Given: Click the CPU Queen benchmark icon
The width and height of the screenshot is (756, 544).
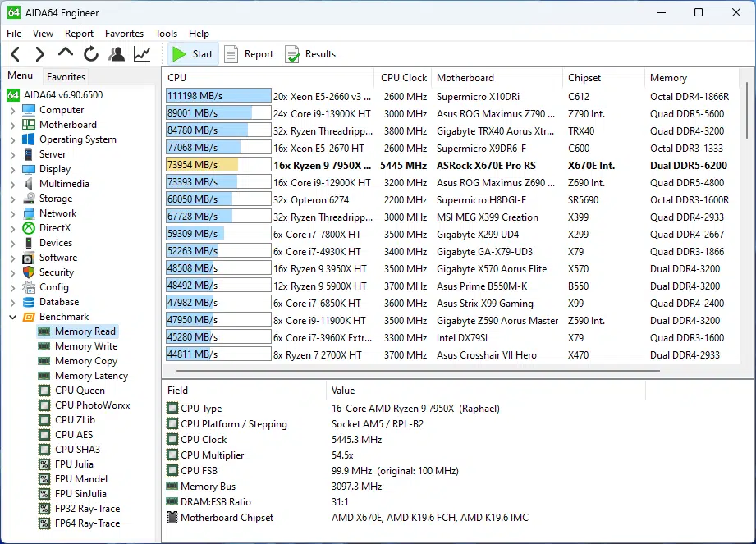Looking at the screenshot, I should click(44, 391).
